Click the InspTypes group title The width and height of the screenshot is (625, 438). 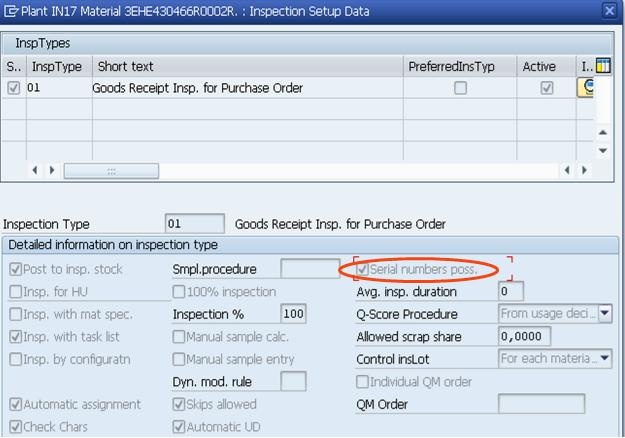(x=43, y=43)
